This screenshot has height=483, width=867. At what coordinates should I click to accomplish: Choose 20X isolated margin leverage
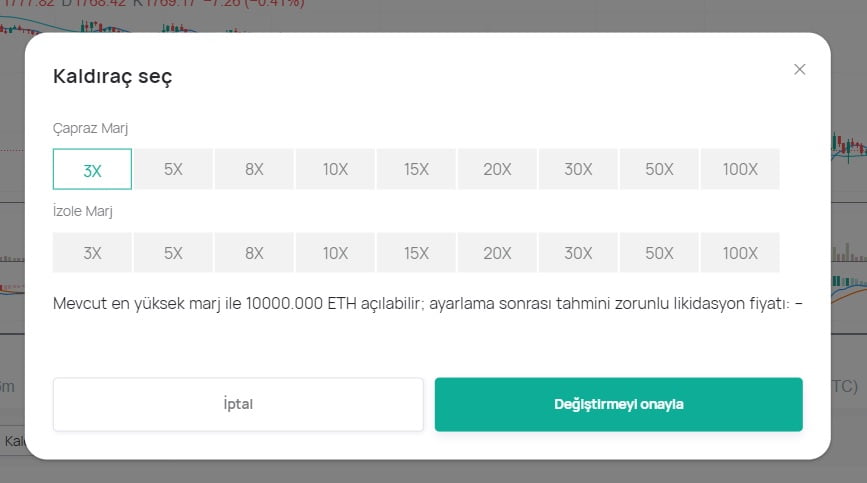[x=497, y=253]
